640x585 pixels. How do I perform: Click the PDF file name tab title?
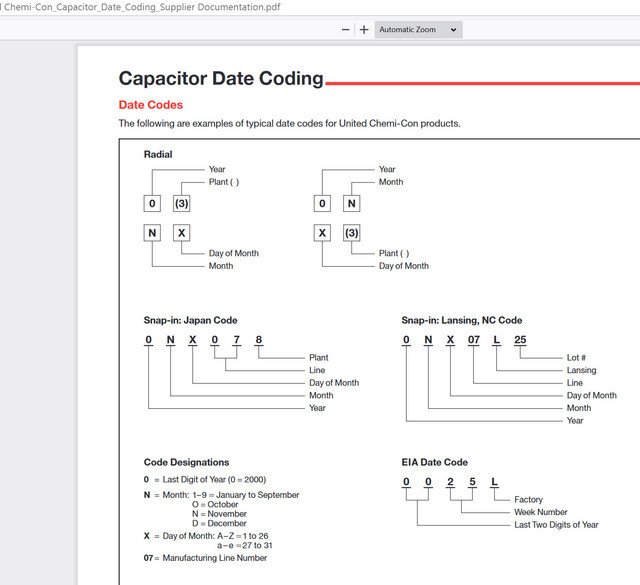[x=140, y=7]
